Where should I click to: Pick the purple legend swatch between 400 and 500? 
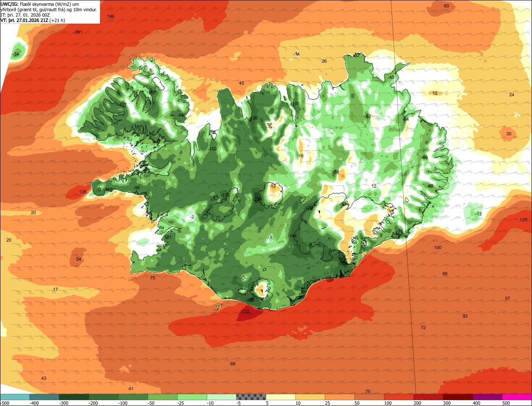[x=488, y=397]
